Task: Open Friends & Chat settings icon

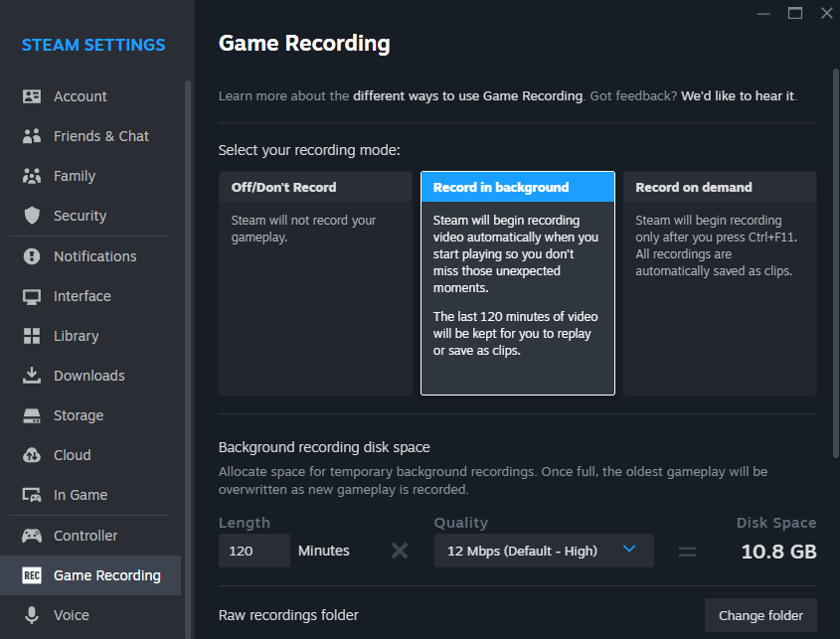Action: point(32,136)
